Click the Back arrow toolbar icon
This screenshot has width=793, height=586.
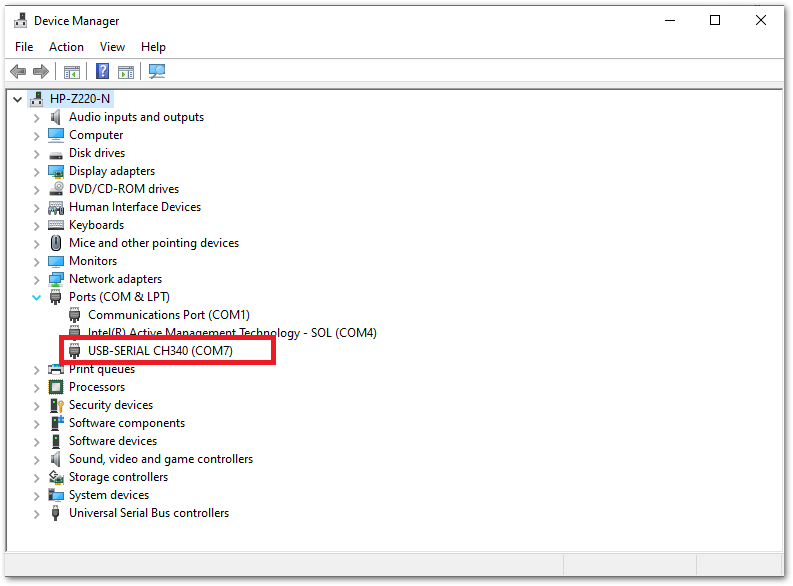coord(18,71)
